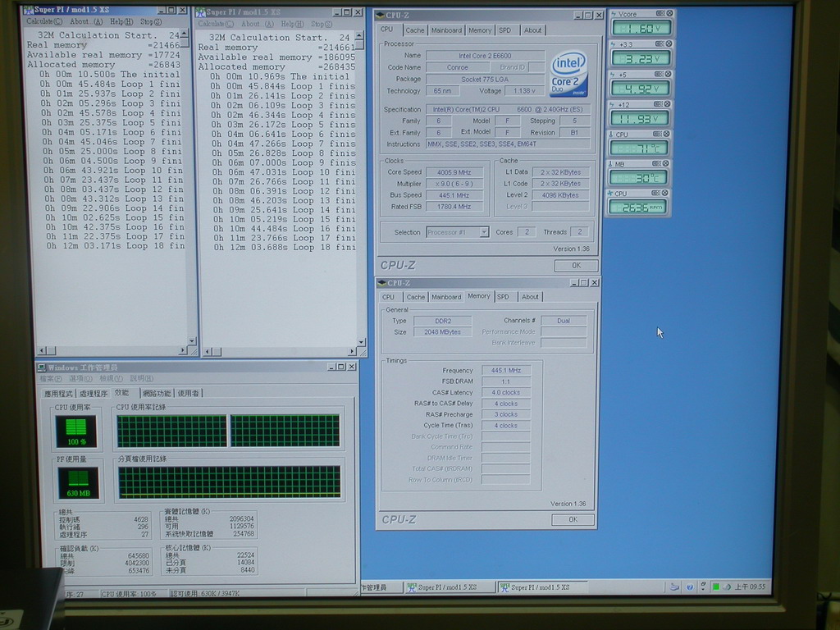Click the left Super PI window title icon
Screen dimensions: 840x630
click(x=29, y=10)
